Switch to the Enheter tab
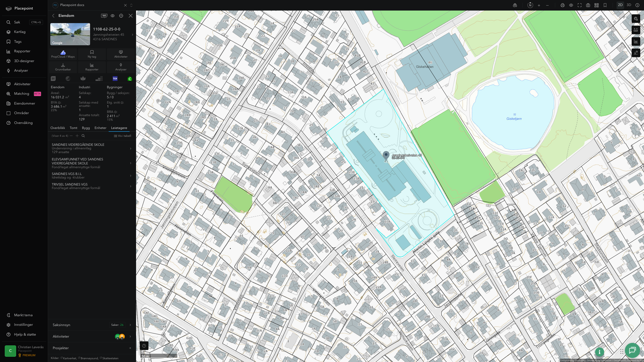644x362 pixels. pyautogui.click(x=100, y=128)
